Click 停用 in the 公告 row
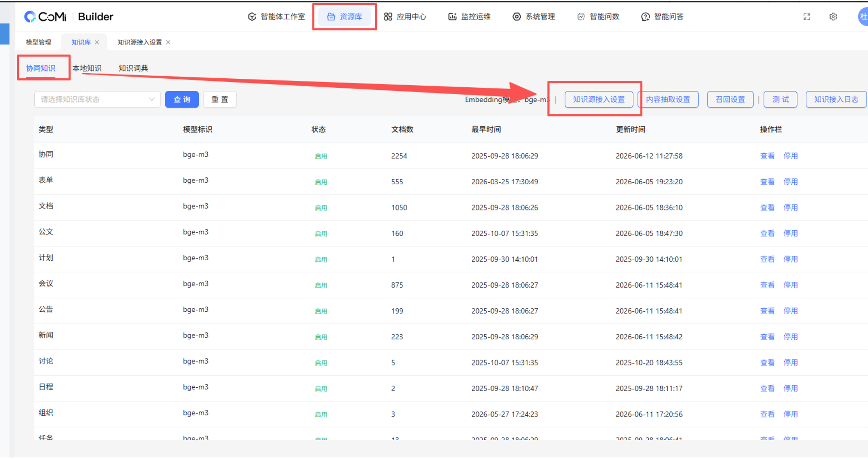The width and height of the screenshot is (868, 459). coord(790,311)
